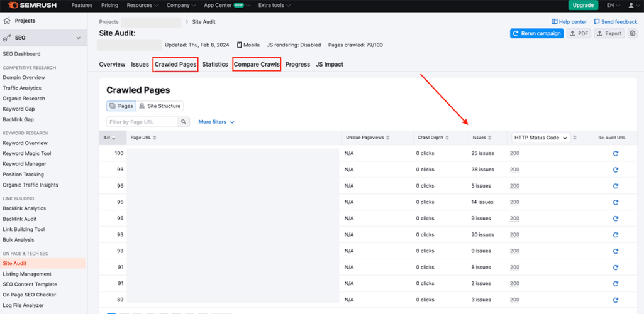The height and width of the screenshot is (314, 644).
Task: Click the green Upgrade button
Action: [x=583, y=6]
